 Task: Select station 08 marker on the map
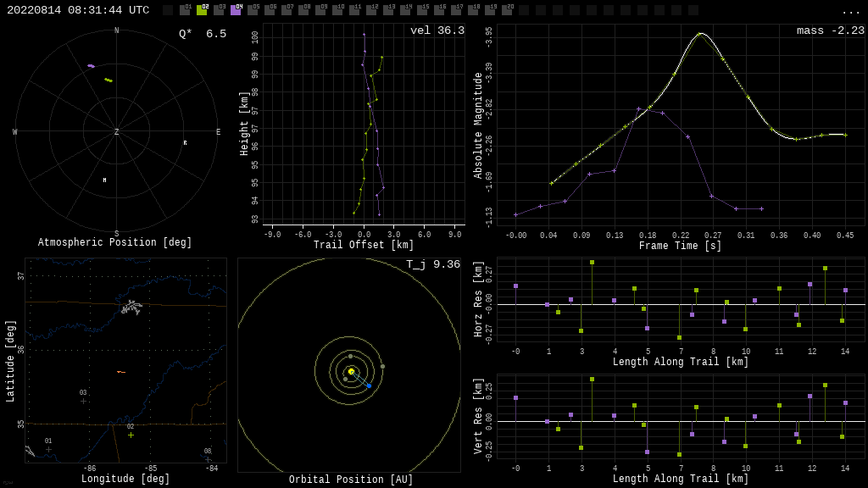208,459
